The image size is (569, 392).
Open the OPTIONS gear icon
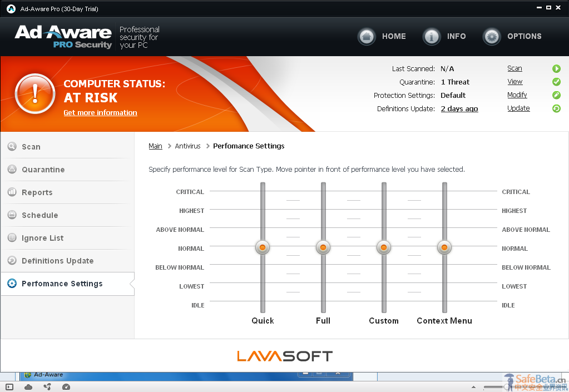click(x=492, y=37)
